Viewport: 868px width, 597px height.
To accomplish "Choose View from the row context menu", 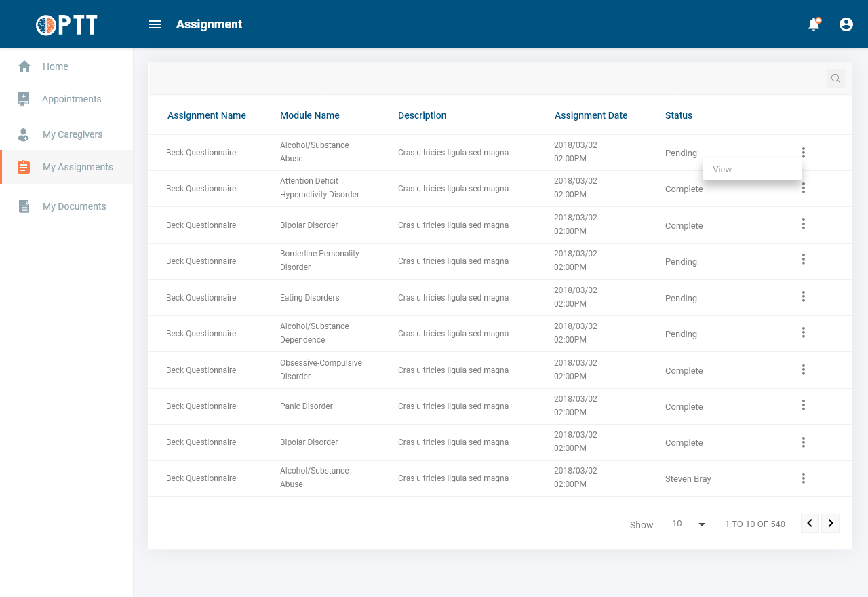I will 723,170.
